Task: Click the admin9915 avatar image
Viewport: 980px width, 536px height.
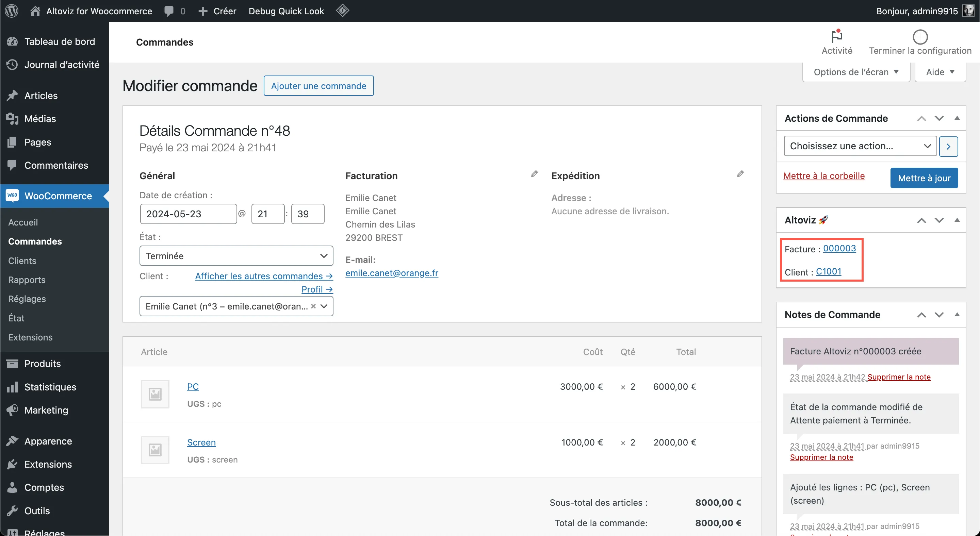Action: click(968, 11)
